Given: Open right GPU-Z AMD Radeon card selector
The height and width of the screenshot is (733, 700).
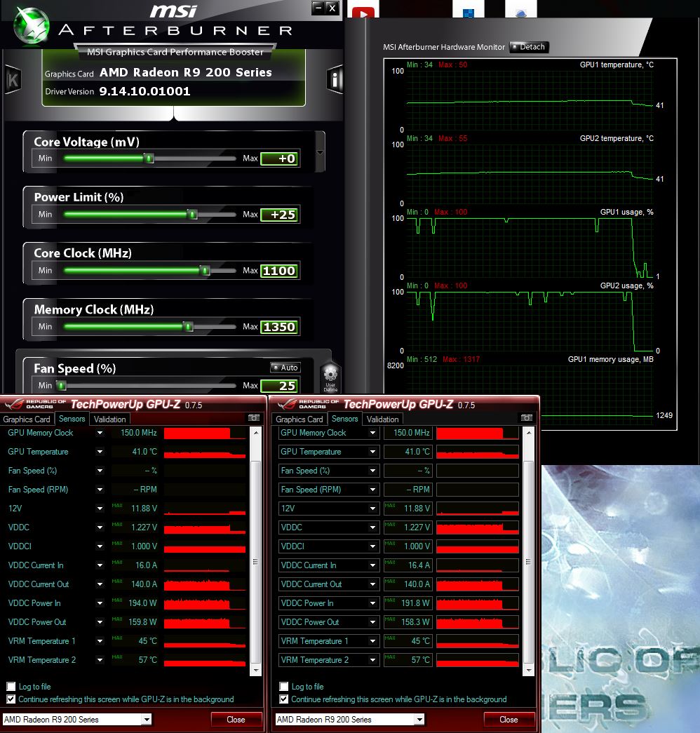Looking at the screenshot, I should coord(350,719).
